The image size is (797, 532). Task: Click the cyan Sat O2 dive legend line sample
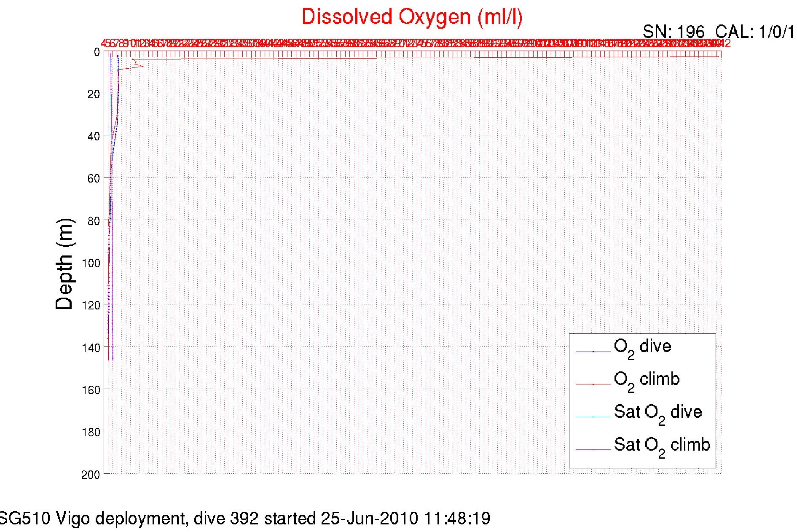pyautogui.click(x=593, y=417)
